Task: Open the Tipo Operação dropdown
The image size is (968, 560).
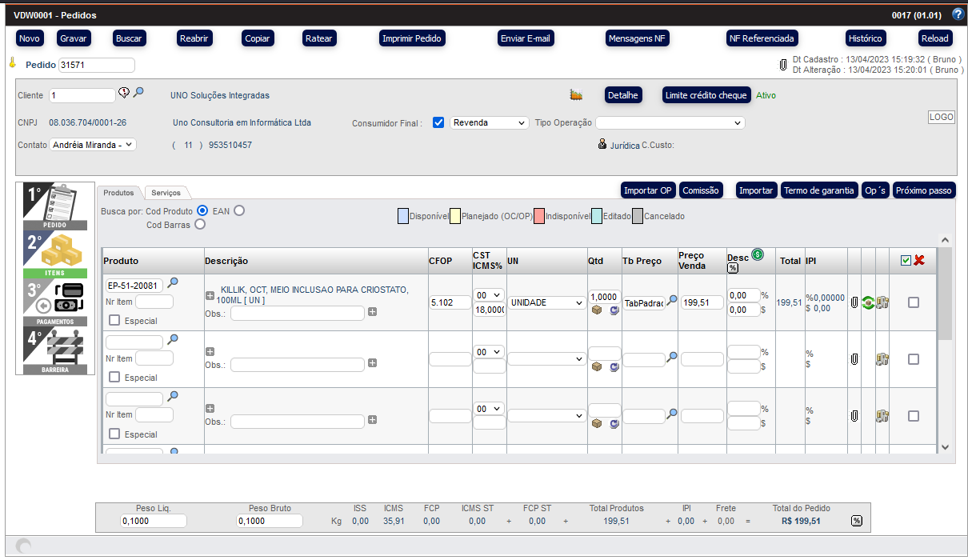Action: point(670,123)
